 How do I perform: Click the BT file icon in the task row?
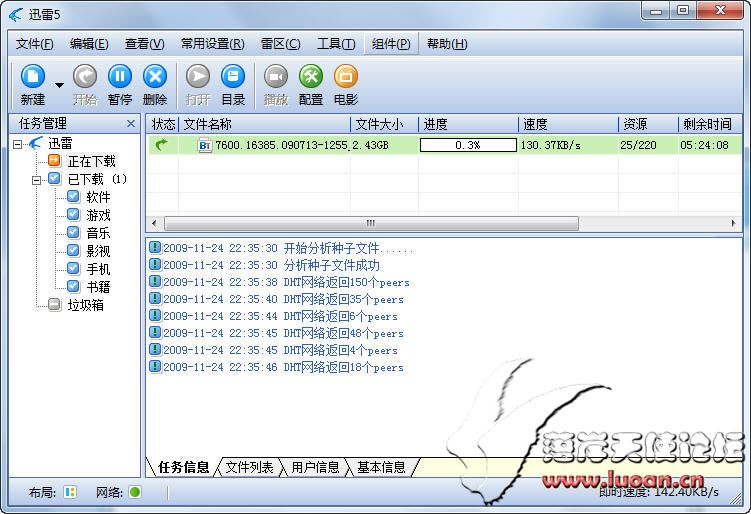point(205,145)
